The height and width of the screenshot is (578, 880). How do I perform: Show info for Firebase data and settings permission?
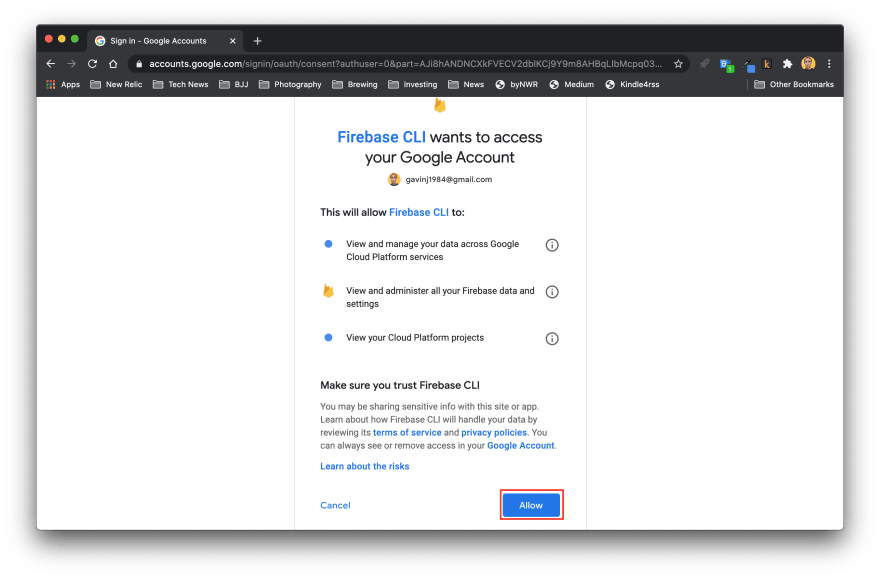point(552,292)
